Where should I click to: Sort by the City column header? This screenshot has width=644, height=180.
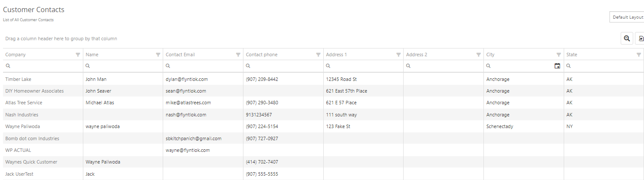(490, 55)
